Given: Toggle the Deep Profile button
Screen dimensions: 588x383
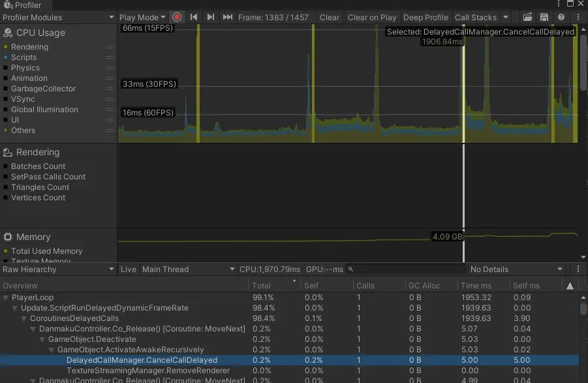Looking at the screenshot, I should (426, 18).
